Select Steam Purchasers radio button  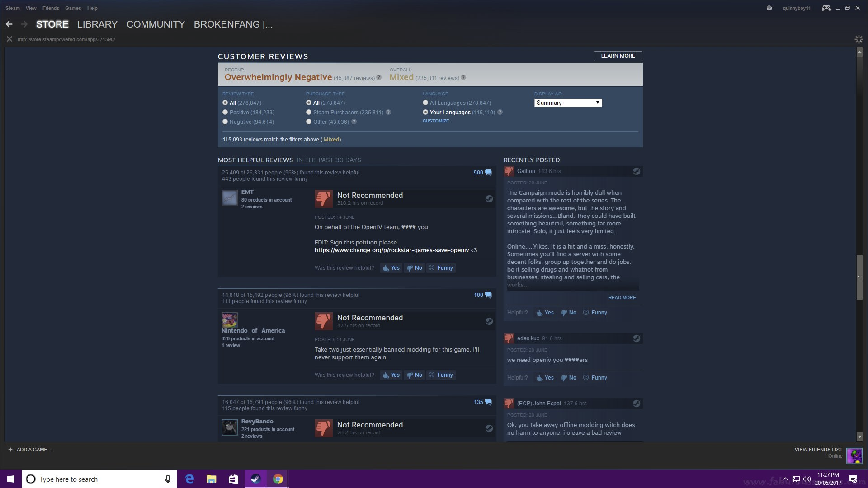coord(309,112)
